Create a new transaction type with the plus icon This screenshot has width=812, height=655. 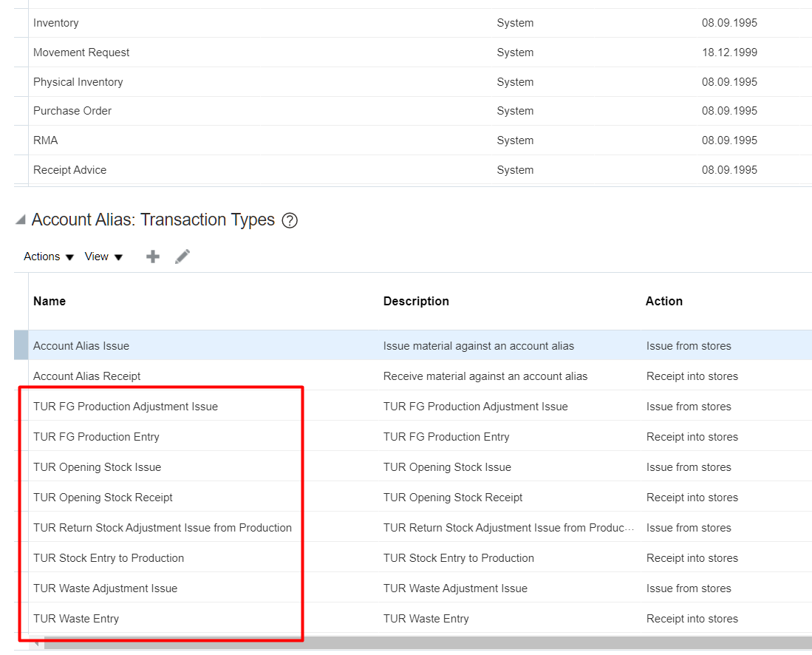(152, 257)
